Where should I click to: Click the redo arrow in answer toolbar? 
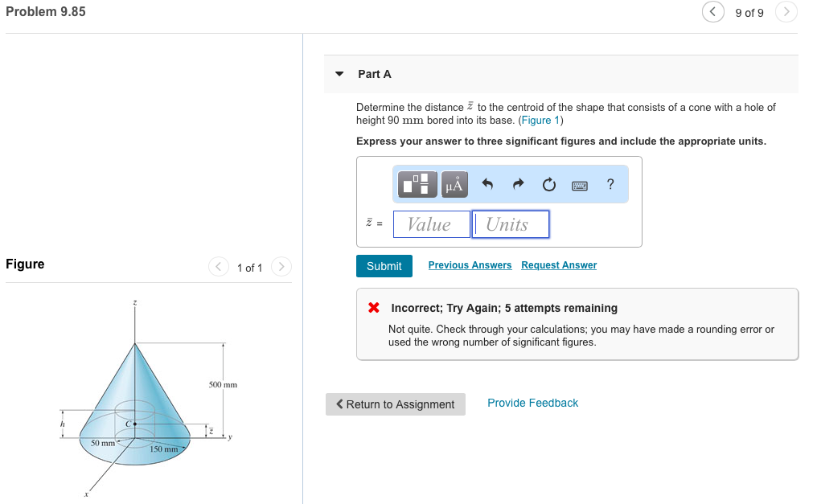click(x=517, y=184)
